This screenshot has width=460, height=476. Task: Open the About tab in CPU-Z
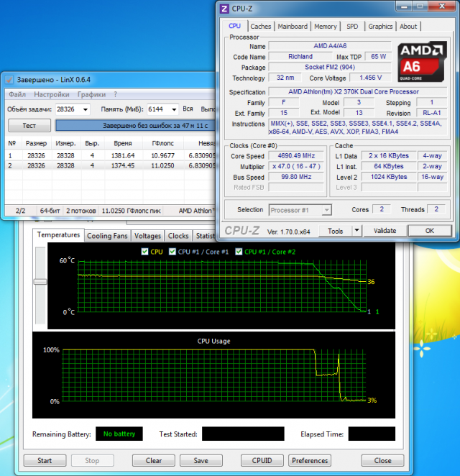pyautogui.click(x=408, y=27)
